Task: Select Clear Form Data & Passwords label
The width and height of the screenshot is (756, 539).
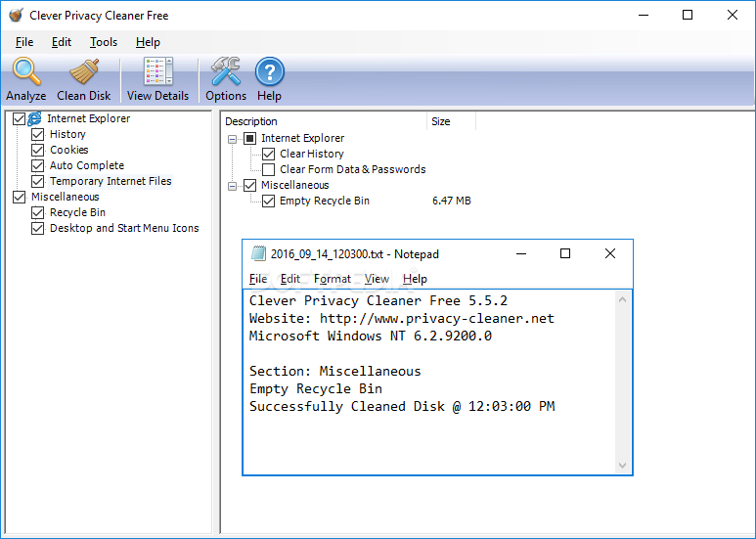Action: point(353,169)
